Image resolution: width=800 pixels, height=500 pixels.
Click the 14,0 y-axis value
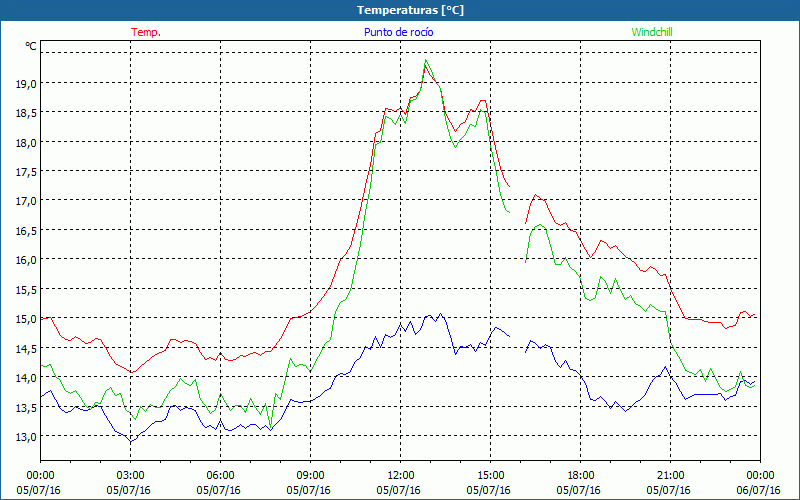(26, 378)
